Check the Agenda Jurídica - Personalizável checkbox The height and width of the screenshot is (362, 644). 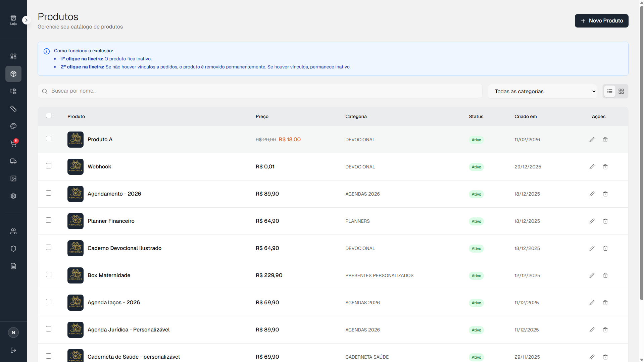pos(49,329)
